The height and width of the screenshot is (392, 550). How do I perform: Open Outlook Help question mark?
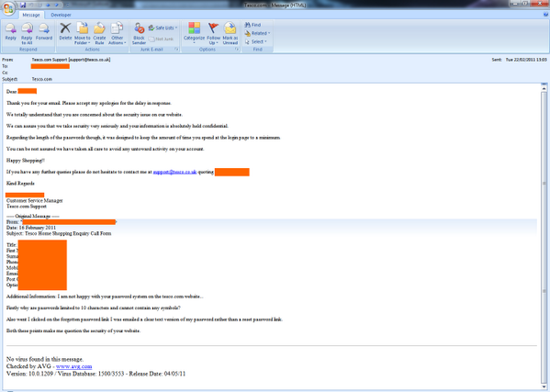click(545, 15)
